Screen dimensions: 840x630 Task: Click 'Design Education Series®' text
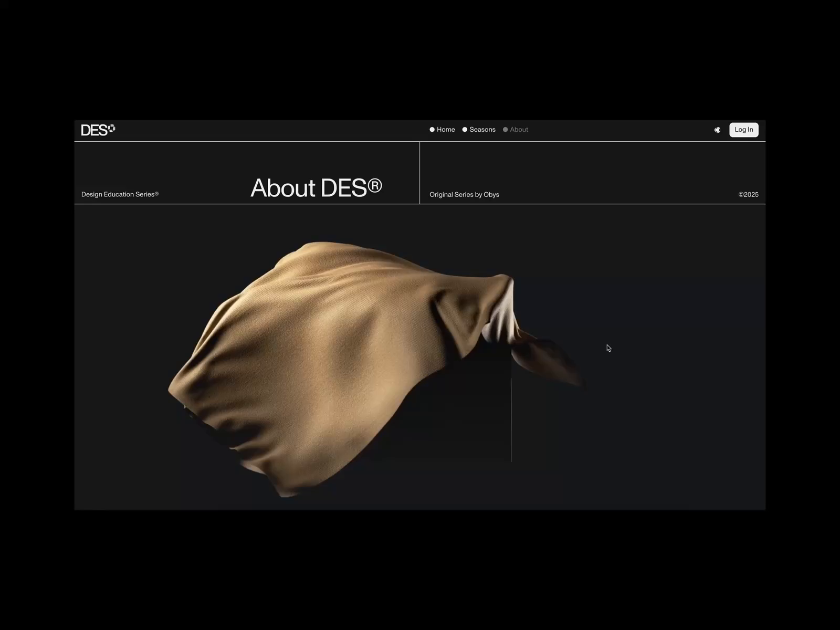pyautogui.click(x=120, y=194)
